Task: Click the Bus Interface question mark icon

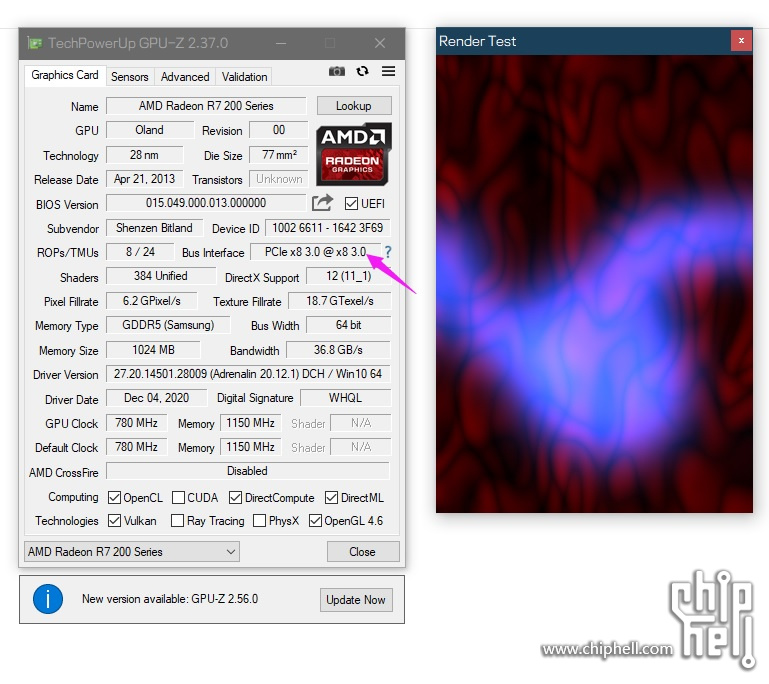Action: [x=388, y=252]
